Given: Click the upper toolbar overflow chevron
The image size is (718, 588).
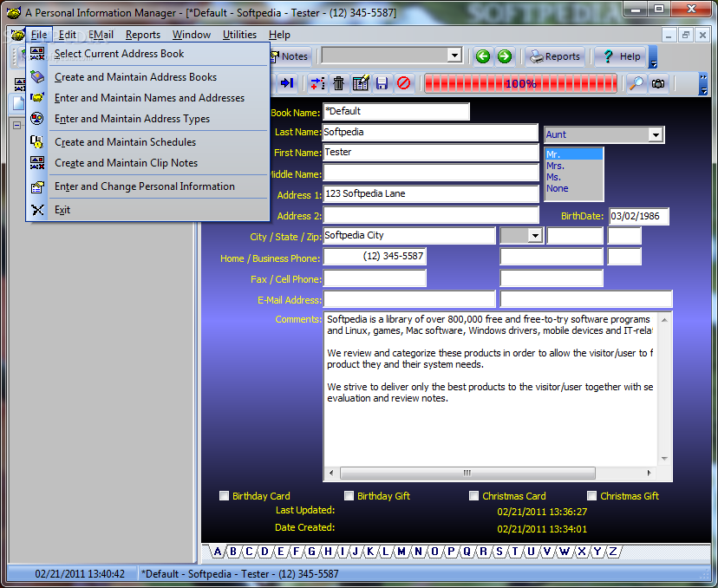Looking at the screenshot, I should click(x=654, y=56).
